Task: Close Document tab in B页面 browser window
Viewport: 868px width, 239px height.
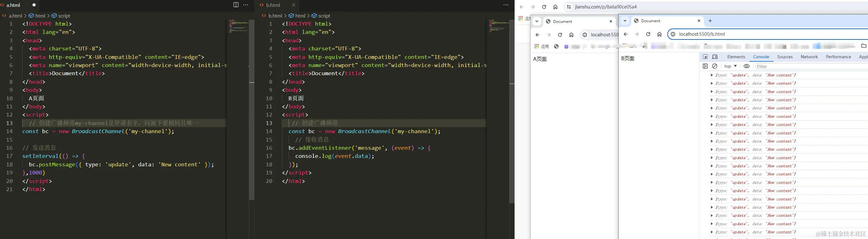Action: click(x=699, y=21)
